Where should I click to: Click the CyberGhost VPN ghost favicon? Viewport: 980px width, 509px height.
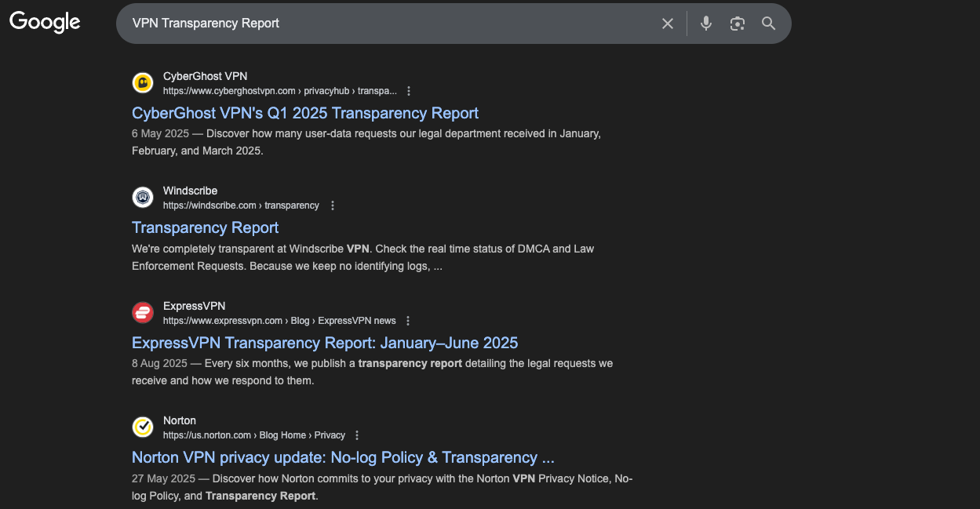pos(142,82)
